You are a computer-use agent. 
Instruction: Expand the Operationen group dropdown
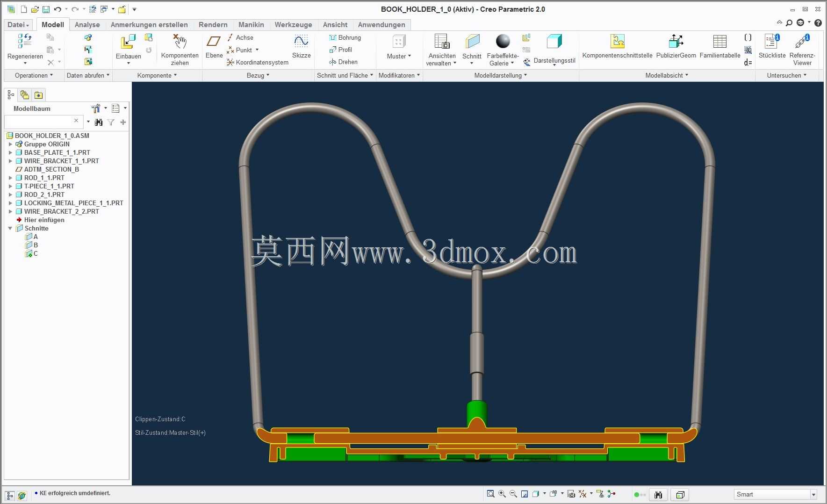[34, 75]
